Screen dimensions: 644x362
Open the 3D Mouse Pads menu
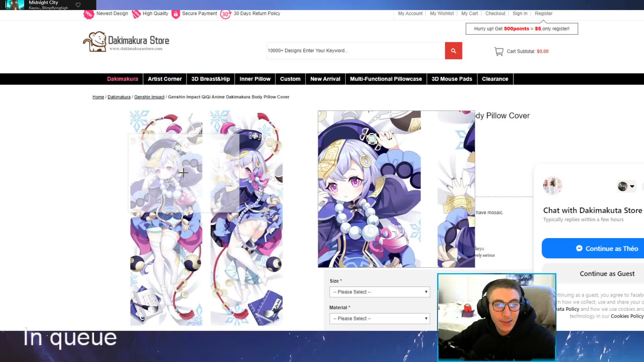[452, 79]
